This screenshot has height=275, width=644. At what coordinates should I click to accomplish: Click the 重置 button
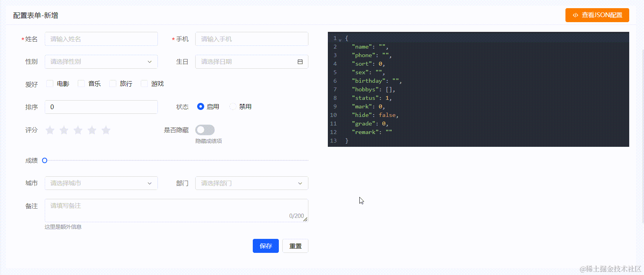point(296,246)
